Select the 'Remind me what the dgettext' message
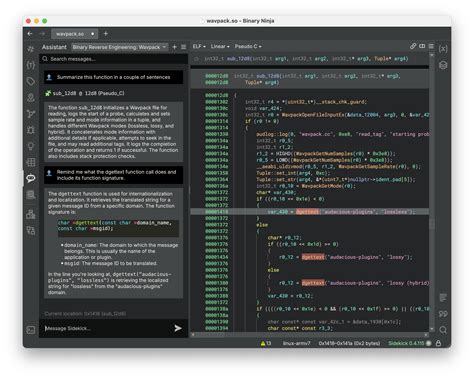 point(114,175)
